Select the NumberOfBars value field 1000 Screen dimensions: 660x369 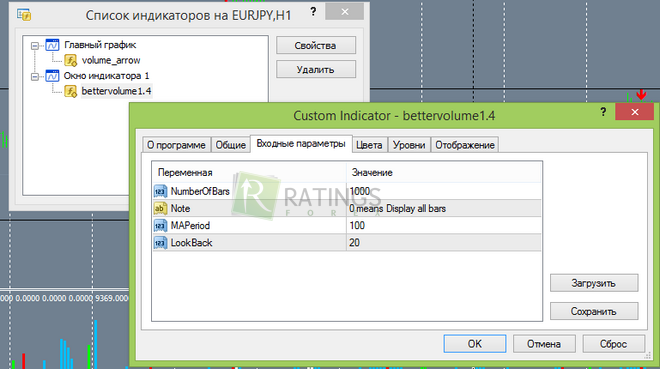[444, 191]
